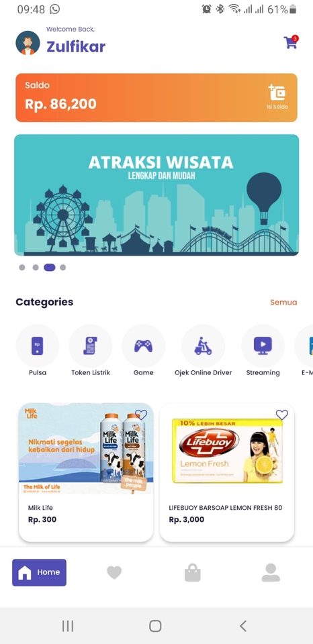Switch to last banner carousel dot

pos(63,268)
